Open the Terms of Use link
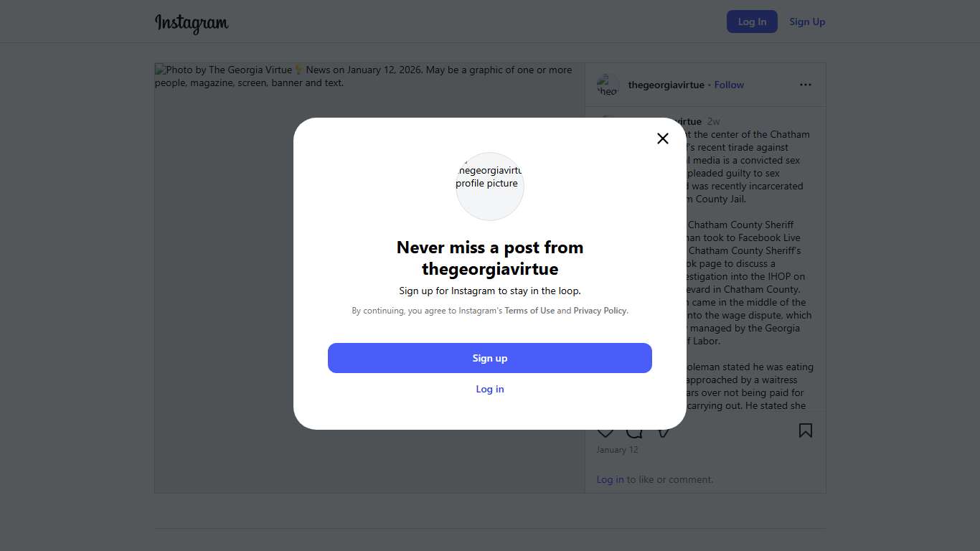 [529, 311]
